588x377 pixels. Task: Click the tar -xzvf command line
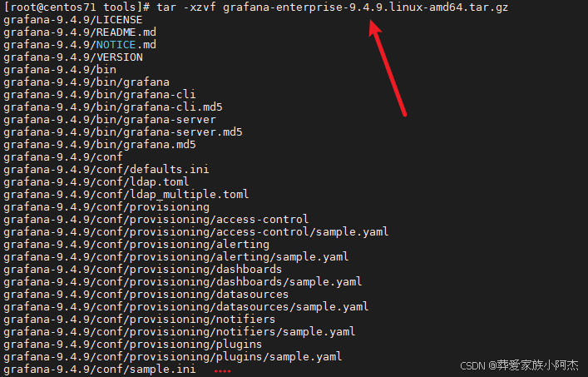pos(256,7)
